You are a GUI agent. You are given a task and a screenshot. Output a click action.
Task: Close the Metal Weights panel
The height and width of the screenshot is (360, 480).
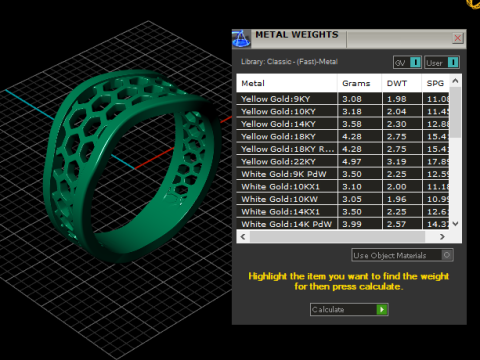(458, 38)
